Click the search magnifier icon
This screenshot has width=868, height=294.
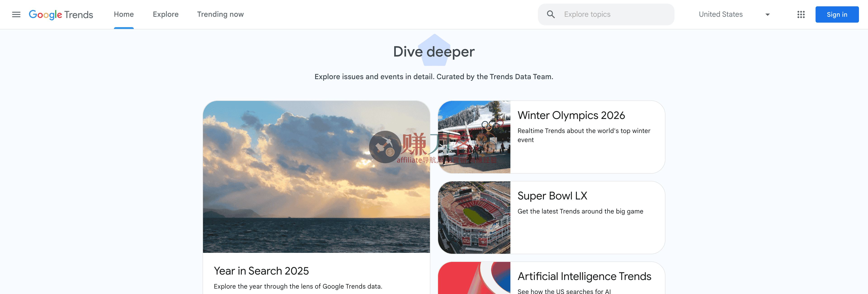pyautogui.click(x=551, y=14)
